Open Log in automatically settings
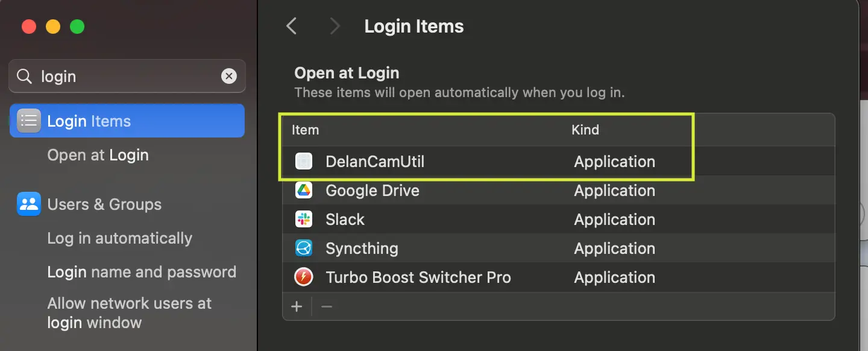The height and width of the screenshot is (351, 868). (x=119, y=238)
